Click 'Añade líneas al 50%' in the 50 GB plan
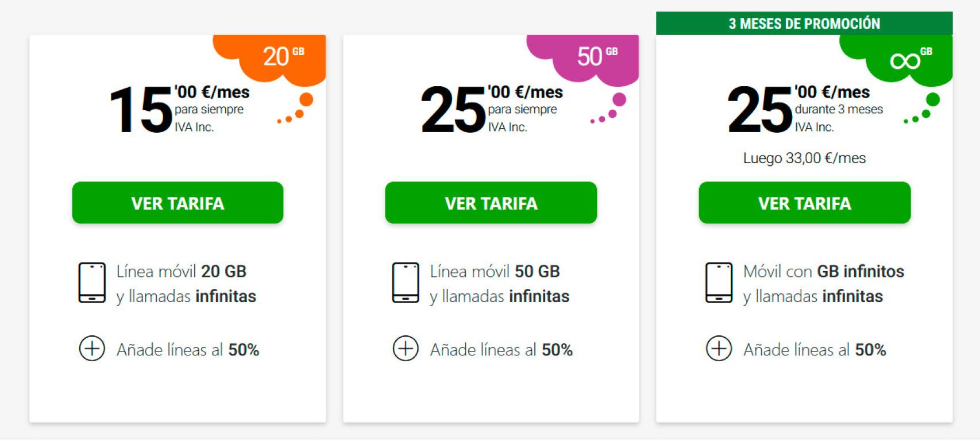The image size is (980, 441). tap(501, 350)
